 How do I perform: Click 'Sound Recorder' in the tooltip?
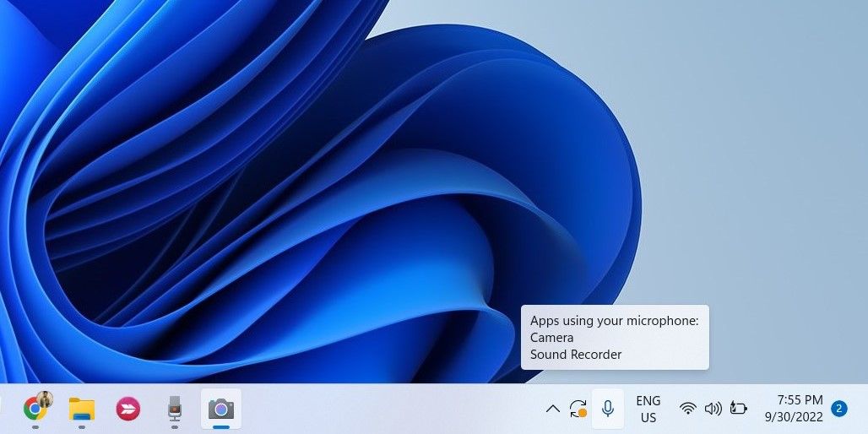click(576, 355)
